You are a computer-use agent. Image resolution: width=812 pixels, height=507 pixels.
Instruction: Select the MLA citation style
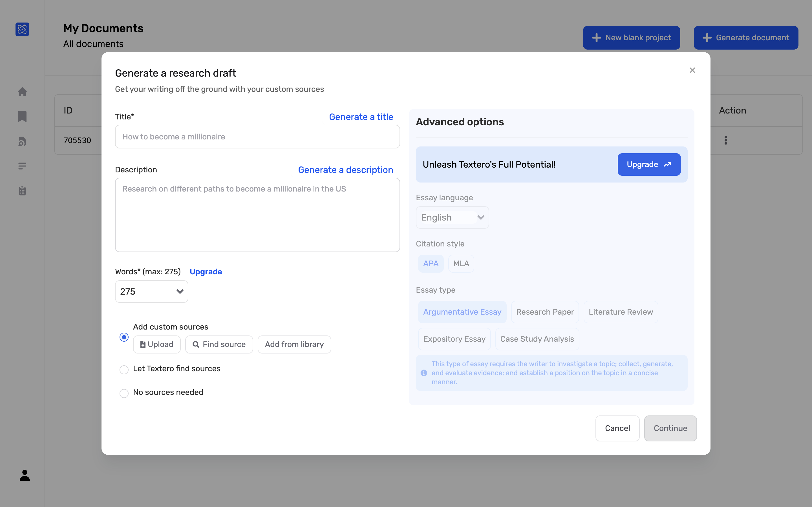[x=461, y=264]
